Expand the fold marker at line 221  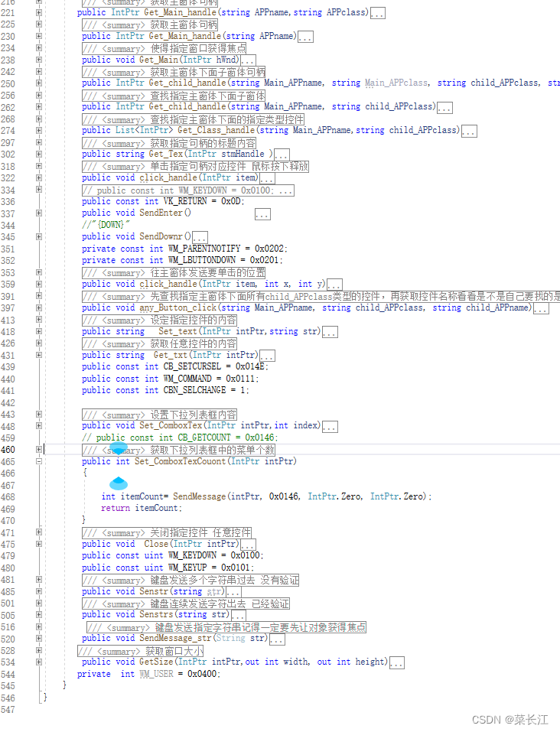click(x=39, y=12)
